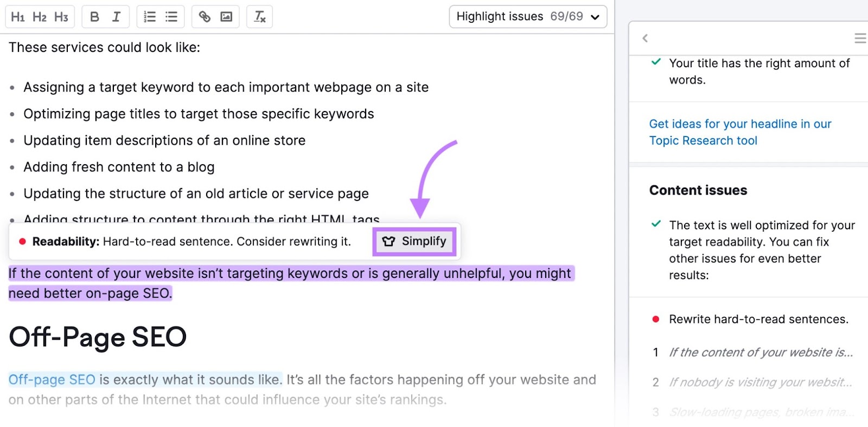The width and height of the screenshot is (868, 427).
Task: Insert an image
Action: click(226, 17)
